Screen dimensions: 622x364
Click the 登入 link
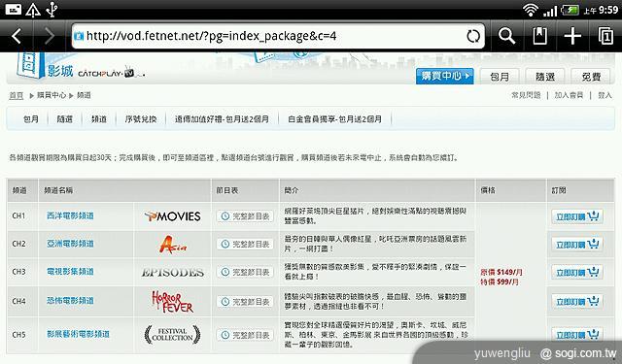[x=605, y=95]
